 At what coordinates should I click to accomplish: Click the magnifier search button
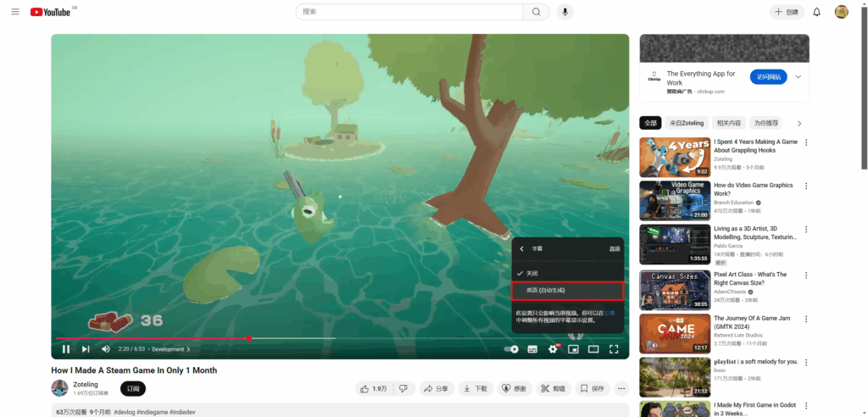[536, 12]
